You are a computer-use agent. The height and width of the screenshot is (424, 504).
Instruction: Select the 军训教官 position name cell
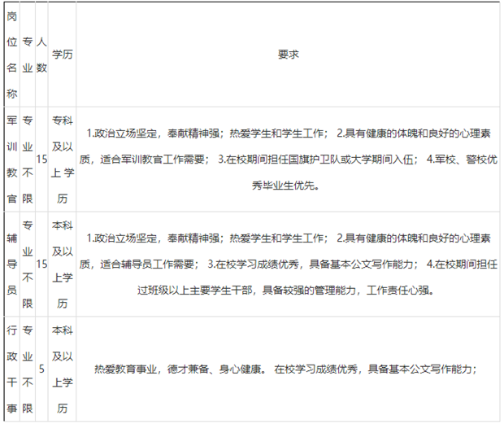point(11,159)
